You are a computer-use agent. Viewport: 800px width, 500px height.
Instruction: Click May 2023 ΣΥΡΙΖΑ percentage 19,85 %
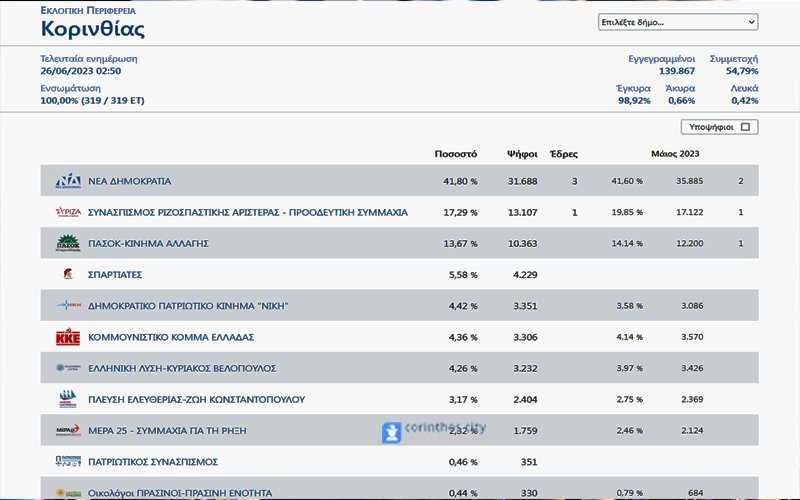(627, 212)
